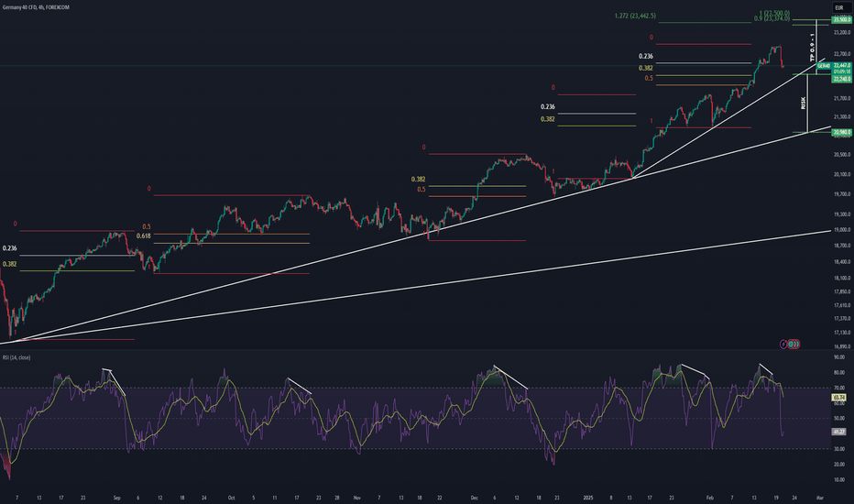
Task: Select the 22,240.0 green price label
Action: (842, 79)
